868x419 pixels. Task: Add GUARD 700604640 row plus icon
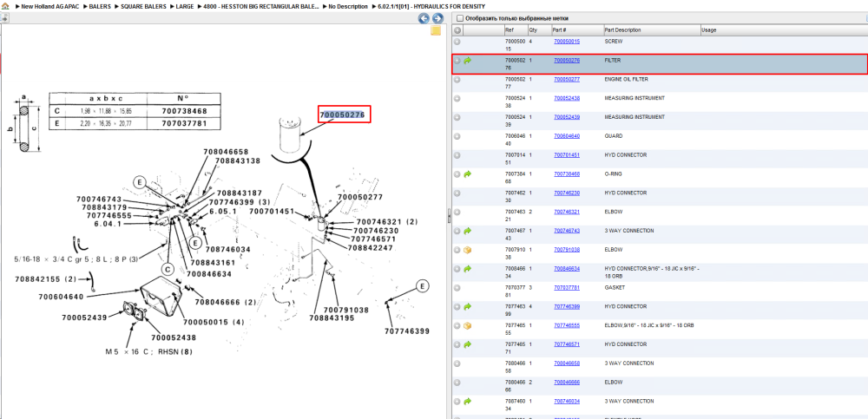(x=457, y=136)
